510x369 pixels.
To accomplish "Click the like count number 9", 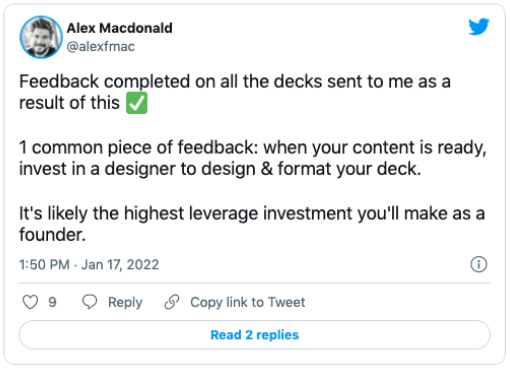I will 52,302.
